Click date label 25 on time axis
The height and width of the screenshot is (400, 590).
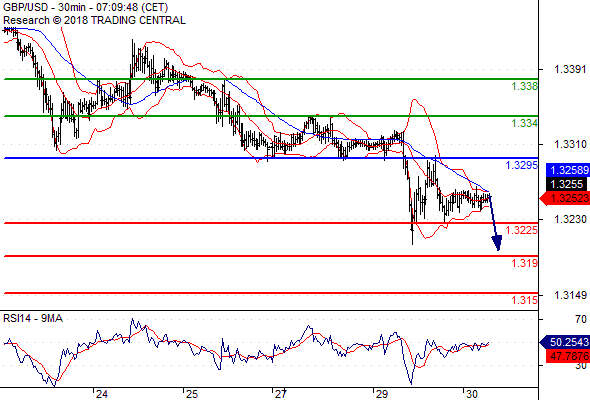click(192, 394)
